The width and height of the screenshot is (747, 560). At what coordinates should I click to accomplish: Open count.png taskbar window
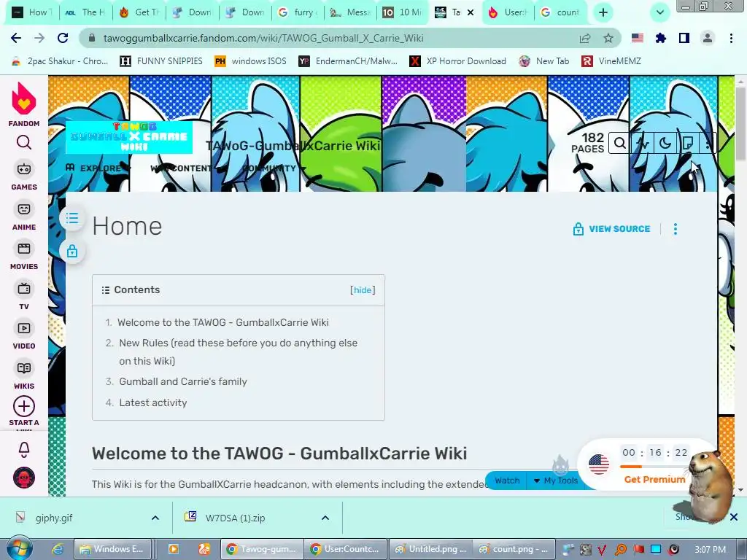pyautogui.click(x=514, y=549)
